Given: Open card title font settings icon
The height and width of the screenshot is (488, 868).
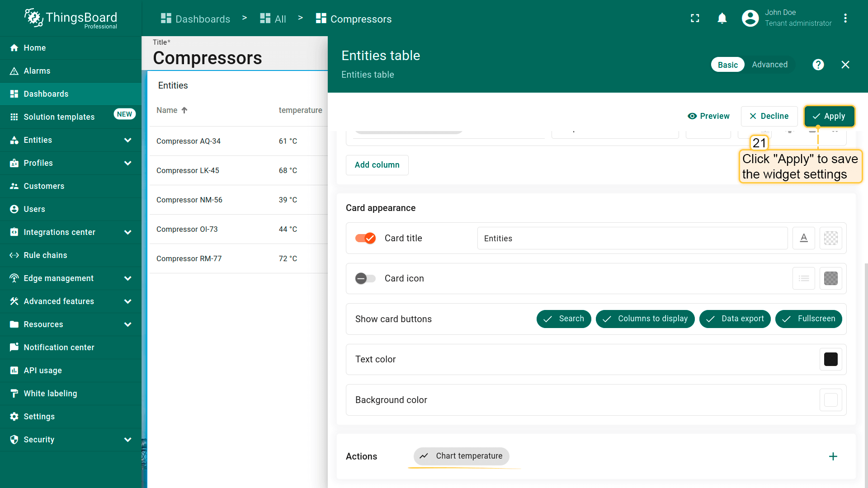Looking at the screenshot, I should coord(803,238).
